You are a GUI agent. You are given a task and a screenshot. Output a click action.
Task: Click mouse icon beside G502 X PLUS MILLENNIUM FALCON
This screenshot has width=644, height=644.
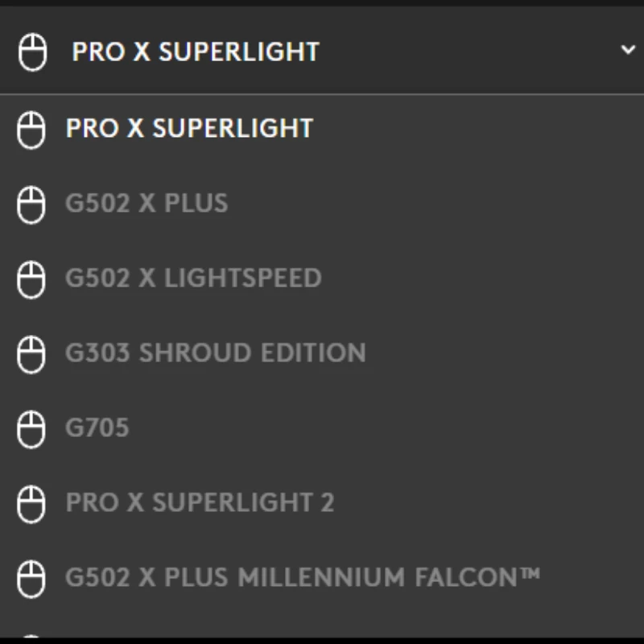31,578
